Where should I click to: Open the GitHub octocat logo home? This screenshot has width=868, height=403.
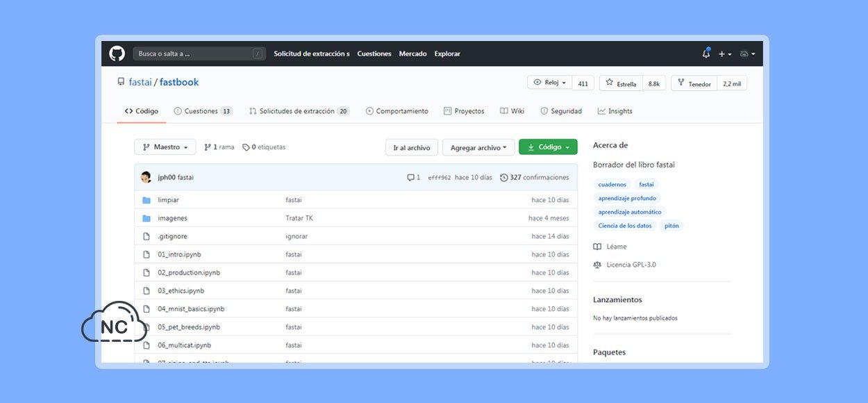tap(117, 54)
